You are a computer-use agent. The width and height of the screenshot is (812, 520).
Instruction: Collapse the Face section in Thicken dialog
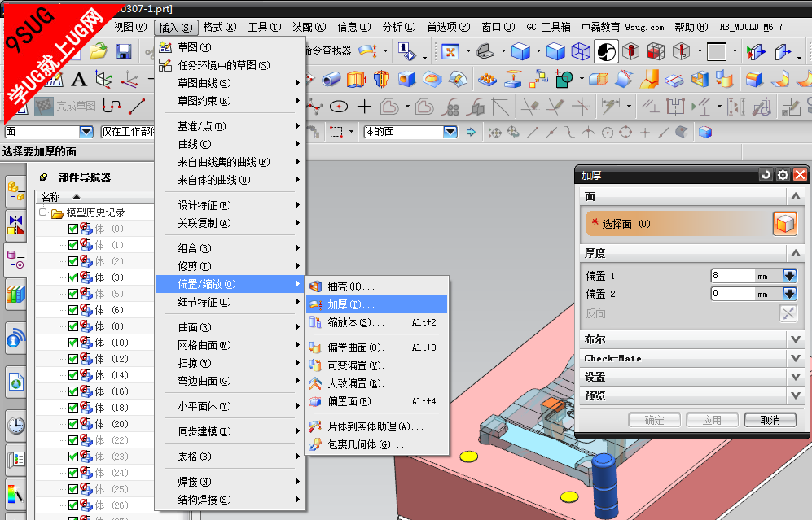tap(796, 197)
